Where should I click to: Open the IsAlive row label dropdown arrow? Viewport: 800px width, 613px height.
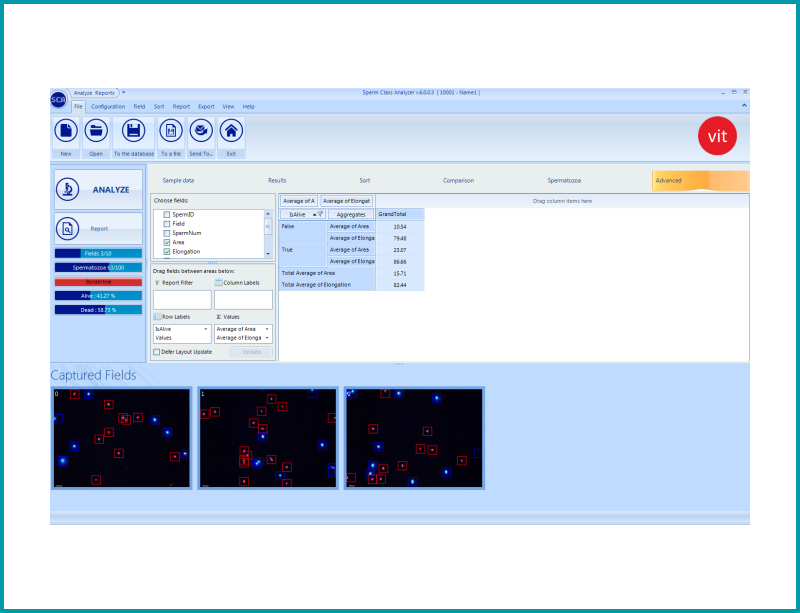coord(206,329)
